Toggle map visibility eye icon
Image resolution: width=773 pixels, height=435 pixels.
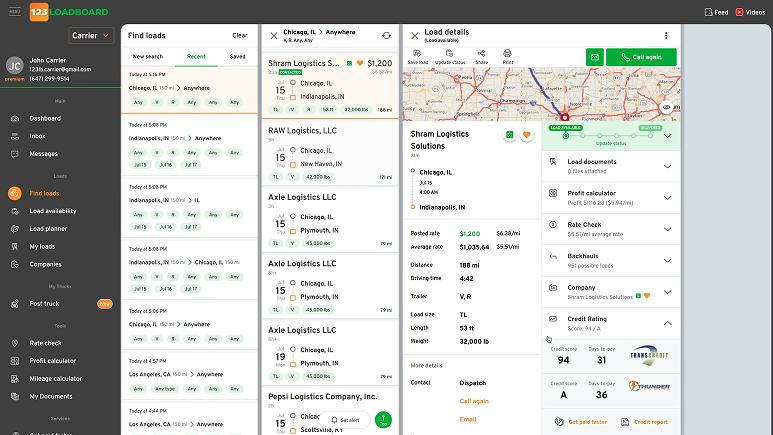click(x=666, y=107)
